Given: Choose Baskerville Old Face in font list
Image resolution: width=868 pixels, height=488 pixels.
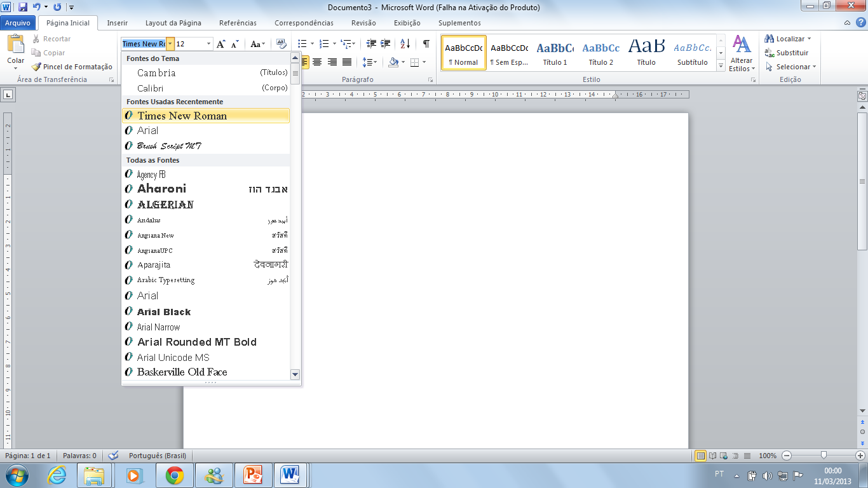Looking at the screenshot, I should (x=206, y=372).
